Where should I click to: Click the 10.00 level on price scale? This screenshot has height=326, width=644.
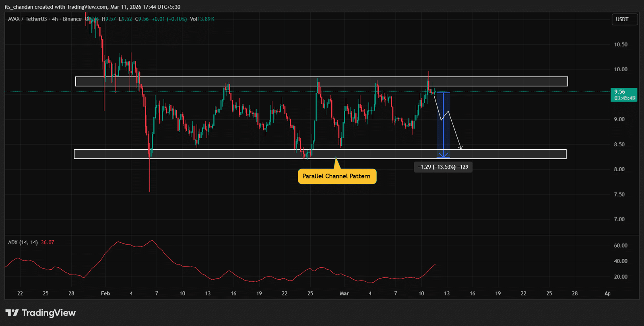621,69
